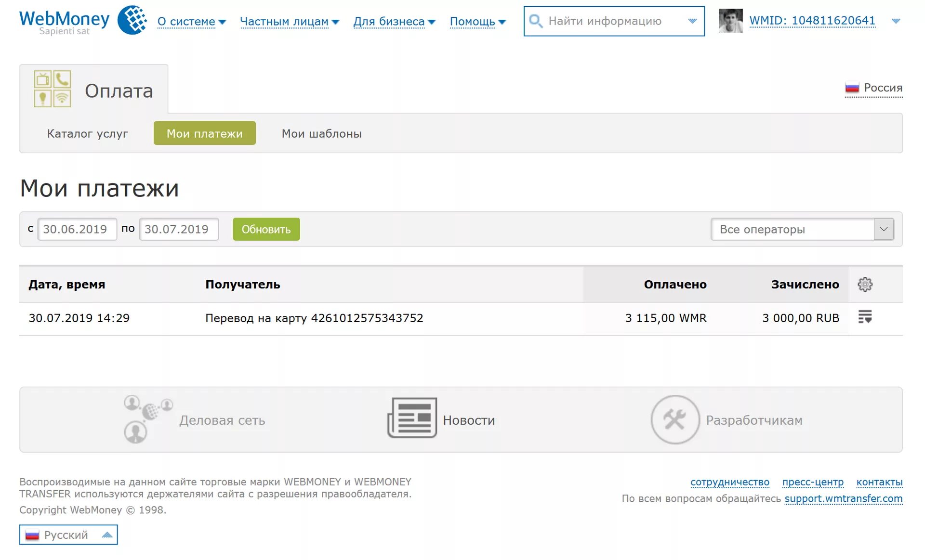Open table settings gear icon
The height and width of the screenshot is (560, 925).
(865, 284)
